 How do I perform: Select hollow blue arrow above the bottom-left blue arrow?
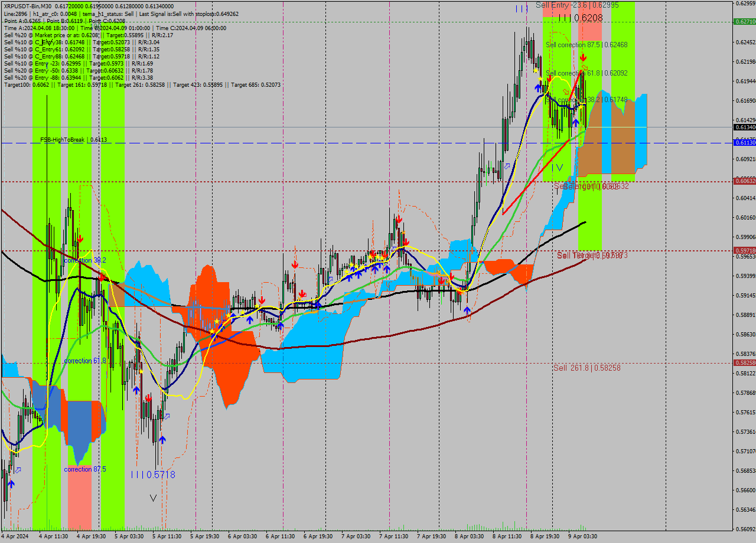click(18, 470)
